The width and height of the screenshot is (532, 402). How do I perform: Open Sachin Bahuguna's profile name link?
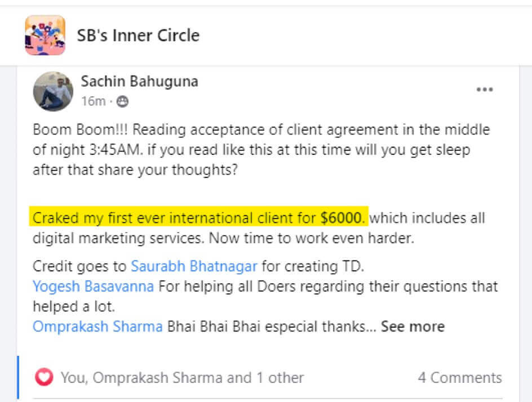(139, 82)
